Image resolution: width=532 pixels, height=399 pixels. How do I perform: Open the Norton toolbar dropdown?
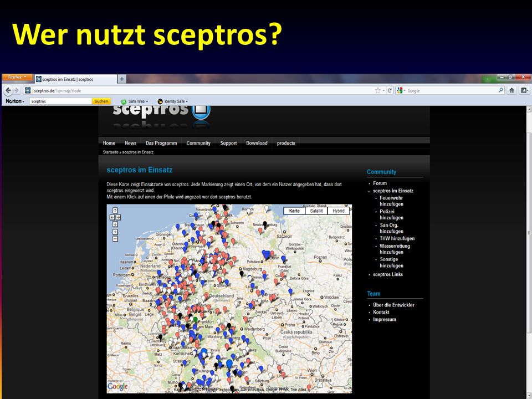(x=14, y=101)
